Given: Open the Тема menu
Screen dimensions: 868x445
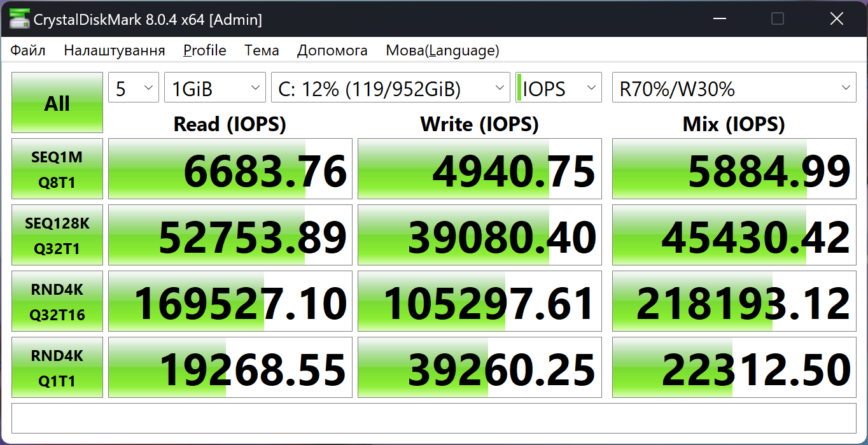Looking at the screenshot, I should coord(262,50).
